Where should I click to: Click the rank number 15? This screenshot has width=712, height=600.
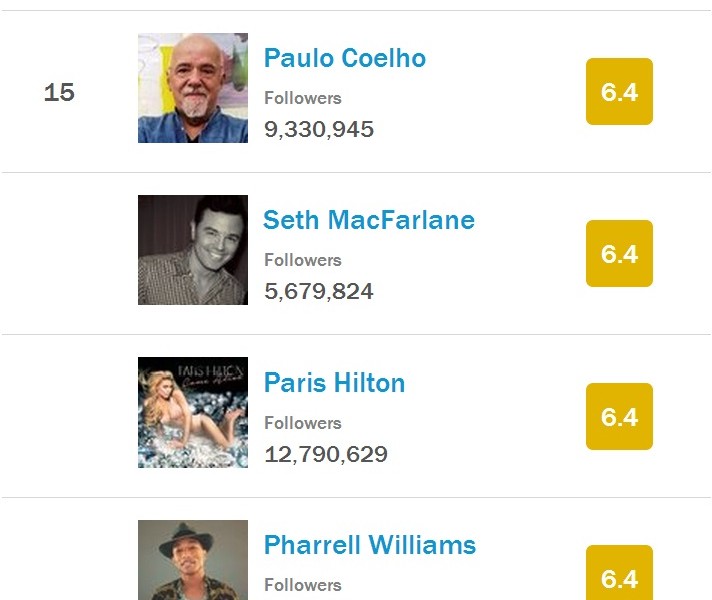point(59,93)
